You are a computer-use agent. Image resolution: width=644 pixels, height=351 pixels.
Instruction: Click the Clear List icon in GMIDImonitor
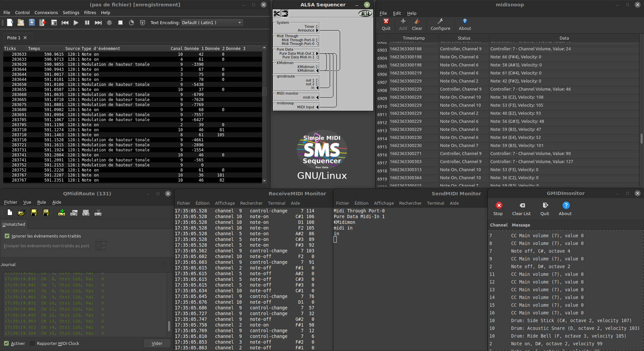[x=522, y=205]
